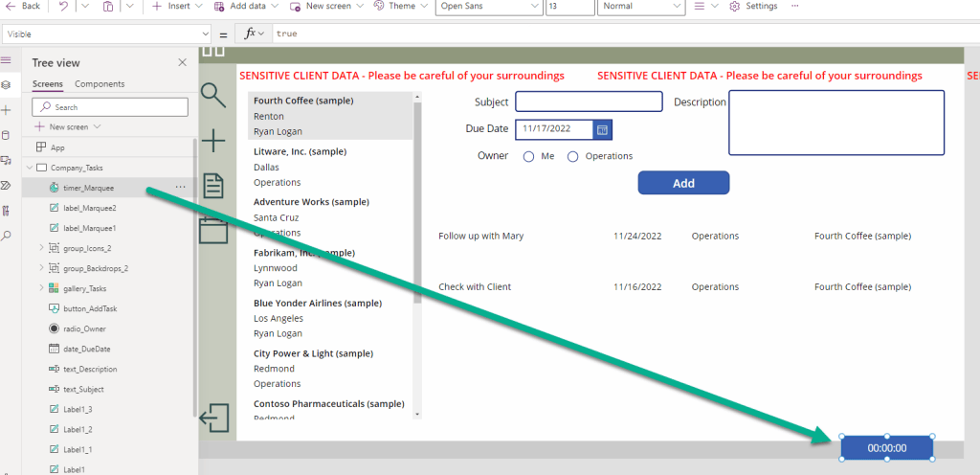Paste from clipboard icon in toolbar
The width and height of the screenshot is (980, 475).
point(108,6)
